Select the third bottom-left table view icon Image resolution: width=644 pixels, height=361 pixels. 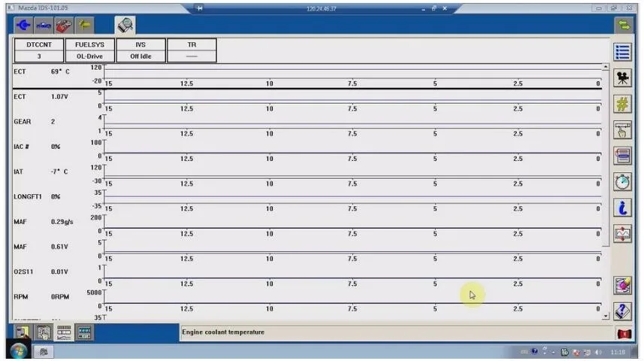pos(64,332)
